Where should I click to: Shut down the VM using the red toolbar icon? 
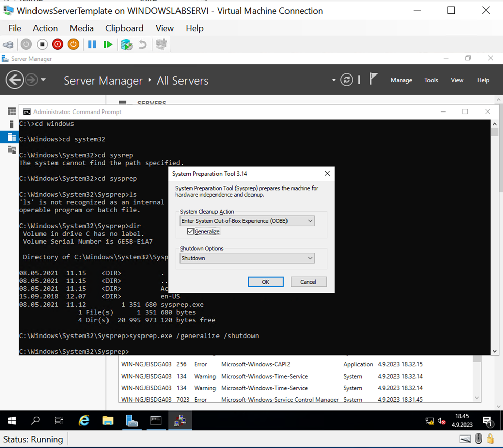pyautogui.click(x=58, y=44)
